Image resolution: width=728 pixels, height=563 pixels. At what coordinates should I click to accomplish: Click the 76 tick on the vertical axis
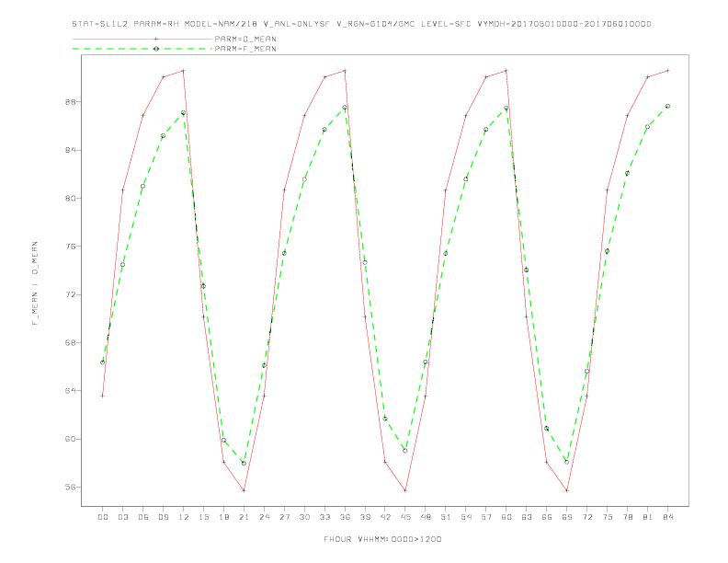71,247
